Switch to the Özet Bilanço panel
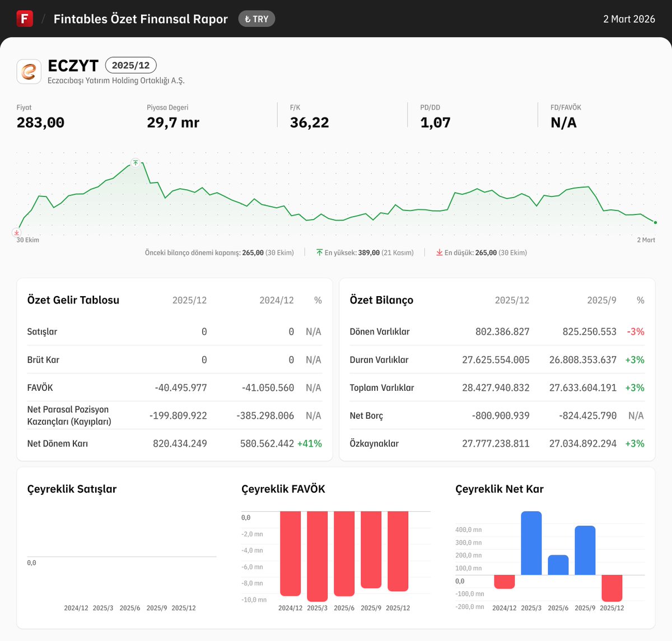Image resolution: width=672 pixels, height=641 pixels. coord(381,300)
